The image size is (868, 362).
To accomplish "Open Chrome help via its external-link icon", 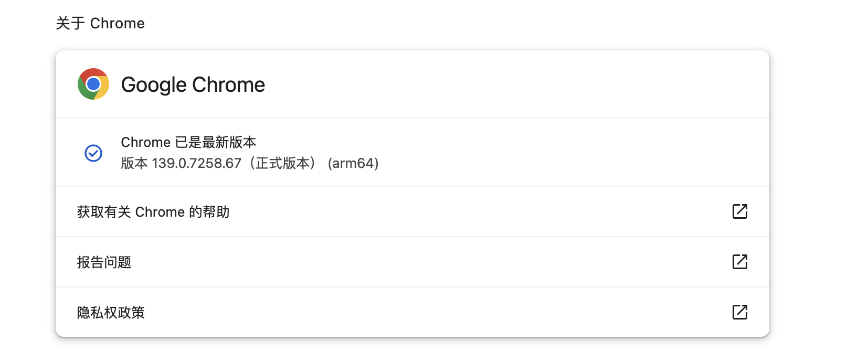I will point(739,211).
